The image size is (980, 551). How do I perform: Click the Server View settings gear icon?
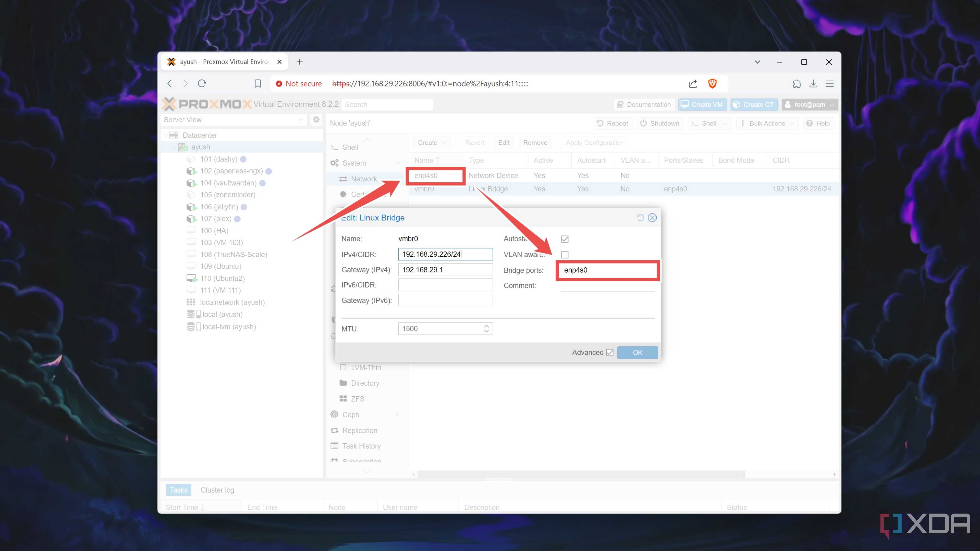coord(316,119)
